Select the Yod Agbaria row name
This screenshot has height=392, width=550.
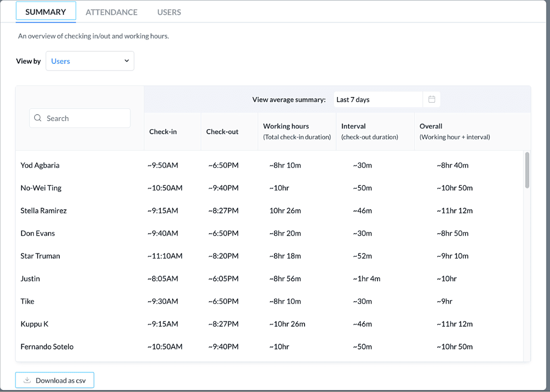click(40, 165)
